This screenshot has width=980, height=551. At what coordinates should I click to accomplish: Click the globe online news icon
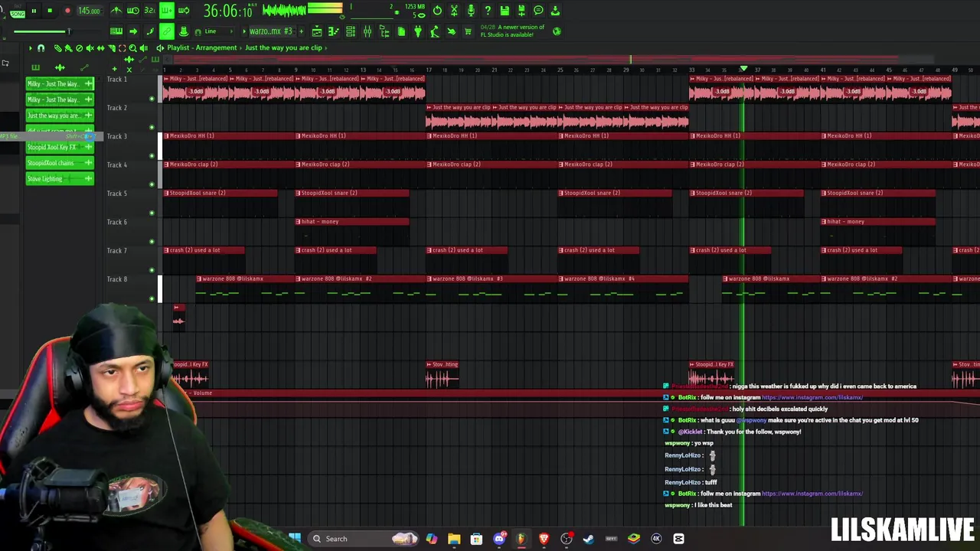click(557, 31)
